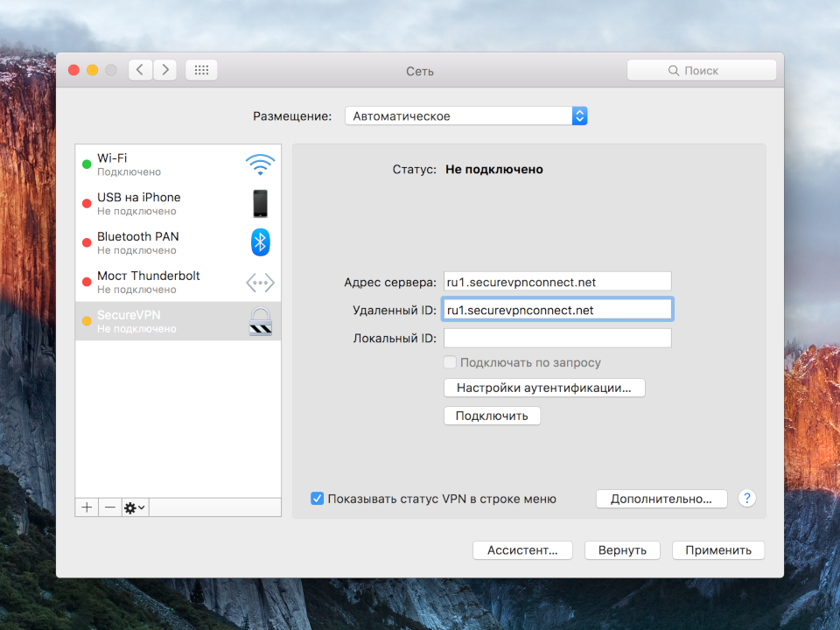Click the Thunderbolt bridge arrows icon
The height and width of the screenshot is (630, 840).
(x=261, y=283)
